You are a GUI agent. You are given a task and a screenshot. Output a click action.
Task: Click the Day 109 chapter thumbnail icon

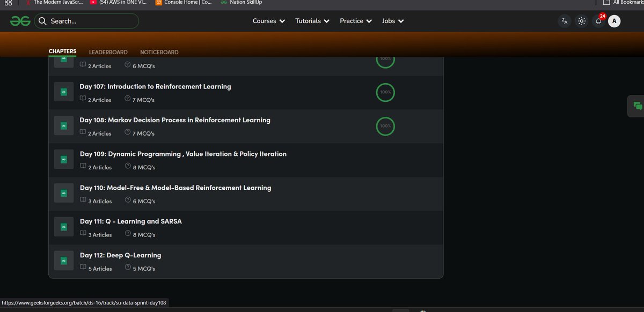(63, 160)
